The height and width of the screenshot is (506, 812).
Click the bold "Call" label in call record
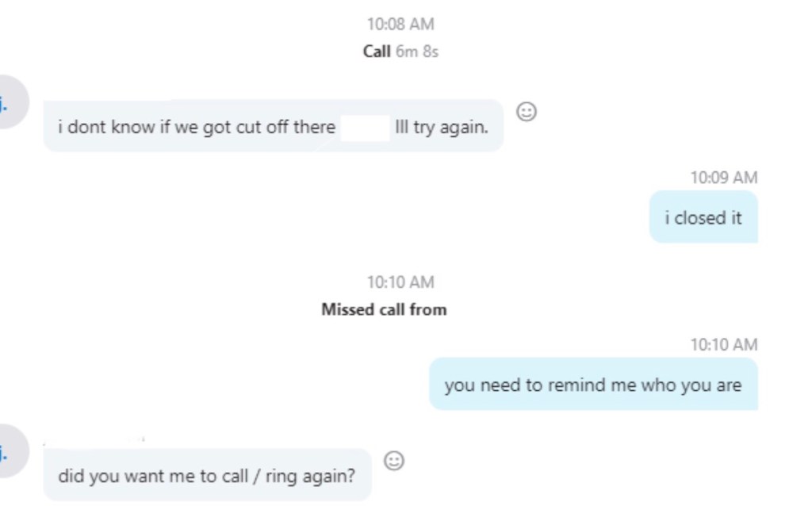point(377,52)
